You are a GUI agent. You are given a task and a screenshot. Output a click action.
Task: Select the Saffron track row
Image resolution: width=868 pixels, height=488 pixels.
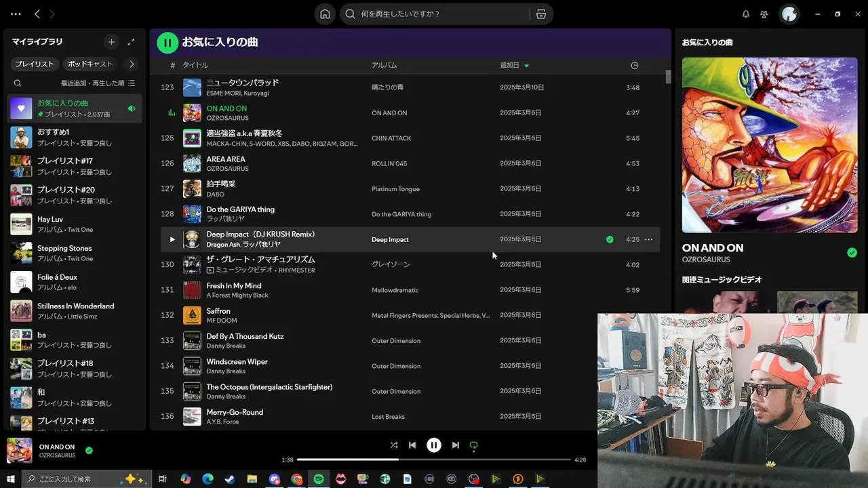(x=410, y=315)
